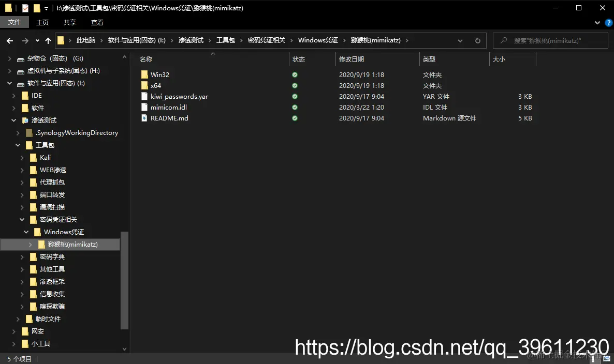Click the sync status check beside Win32 folder
614x364 pixels.
294,74
